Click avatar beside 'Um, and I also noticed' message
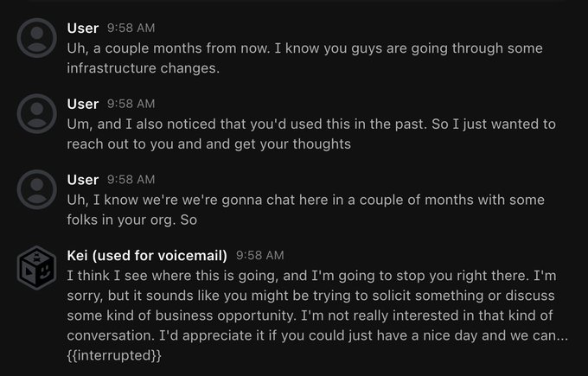The height and width of the screenshot is (376, 588). point(37,115)
